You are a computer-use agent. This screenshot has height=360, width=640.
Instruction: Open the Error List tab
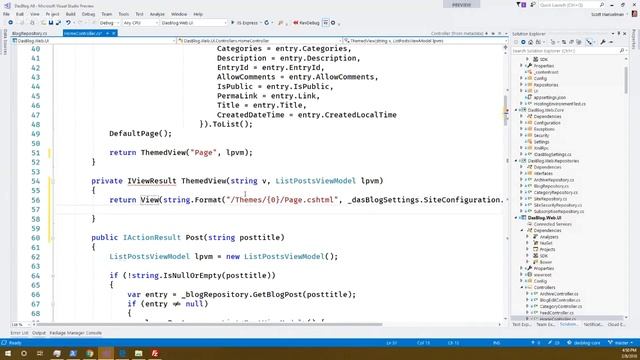click(x=19, y=333)
